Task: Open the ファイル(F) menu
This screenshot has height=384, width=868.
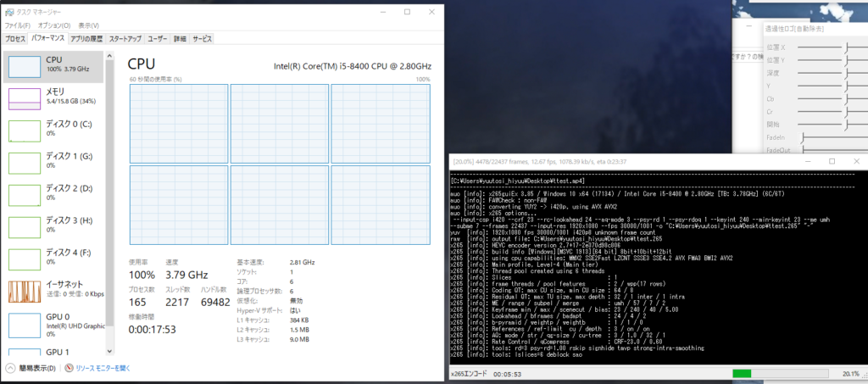Action: 17,25
